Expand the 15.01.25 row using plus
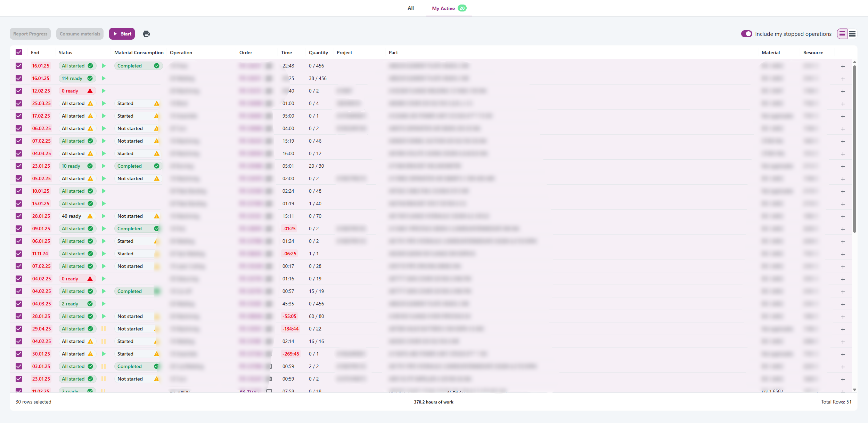Image resolution: width=868 pixels, height=423 pixels. coord(843,204)
